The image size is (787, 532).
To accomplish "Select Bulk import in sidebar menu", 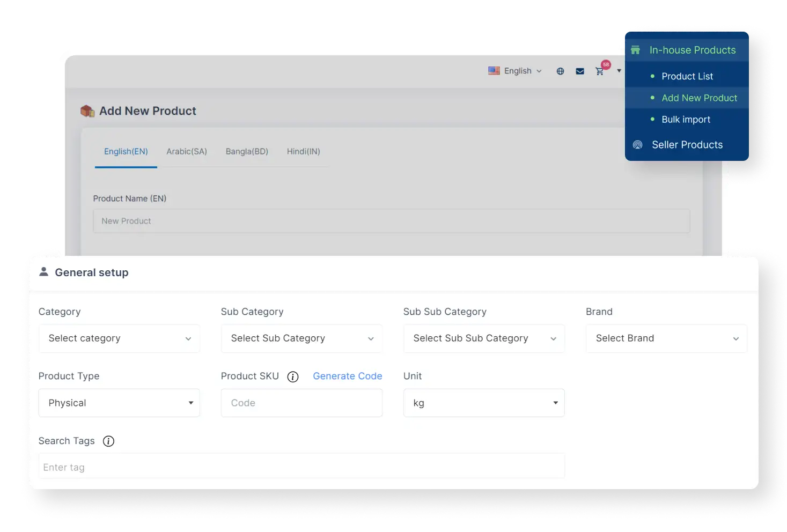I will pyautogui.click(x=686, y=119).
